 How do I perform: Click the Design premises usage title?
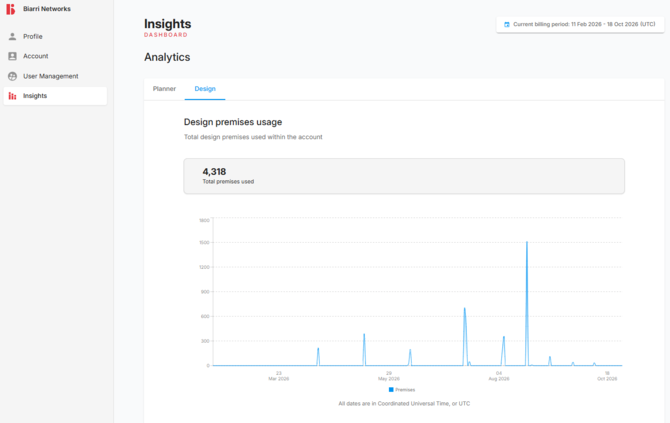pos(233,122)
